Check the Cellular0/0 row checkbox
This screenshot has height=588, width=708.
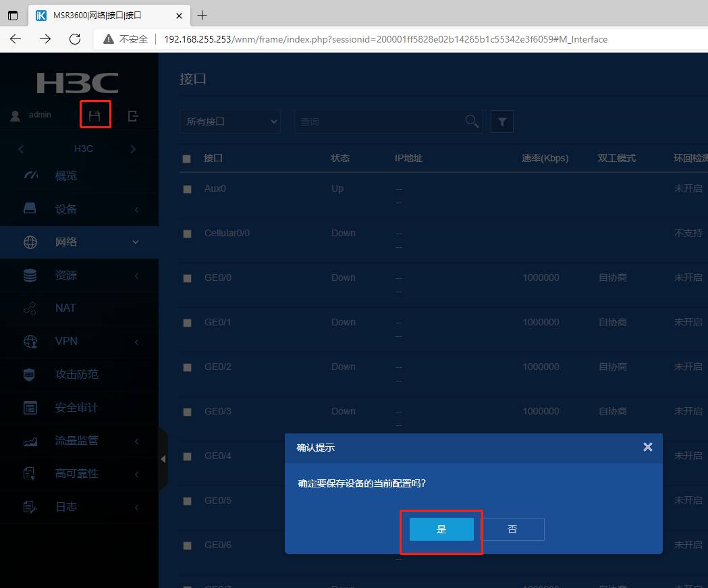point(187,234)
